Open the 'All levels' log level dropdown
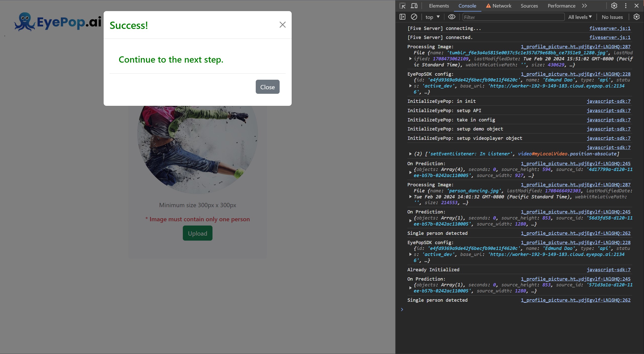The image size is (644, 354). [x=580, y=17]
